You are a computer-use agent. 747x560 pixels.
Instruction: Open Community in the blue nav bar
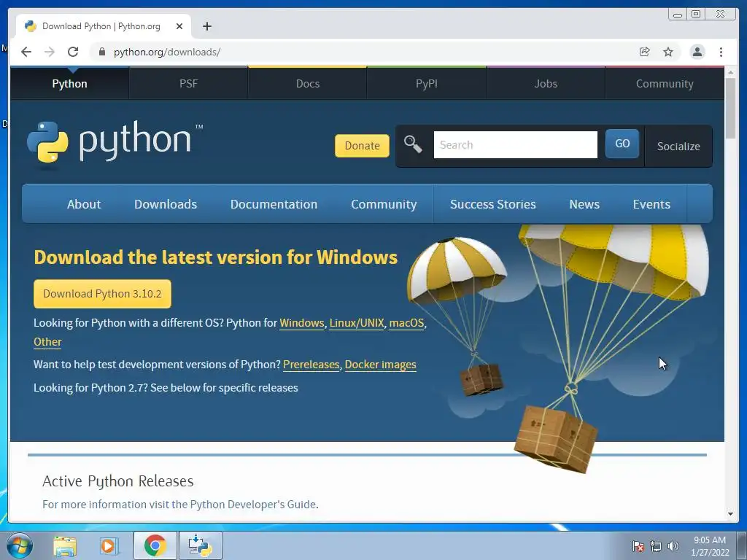point(384,204)
